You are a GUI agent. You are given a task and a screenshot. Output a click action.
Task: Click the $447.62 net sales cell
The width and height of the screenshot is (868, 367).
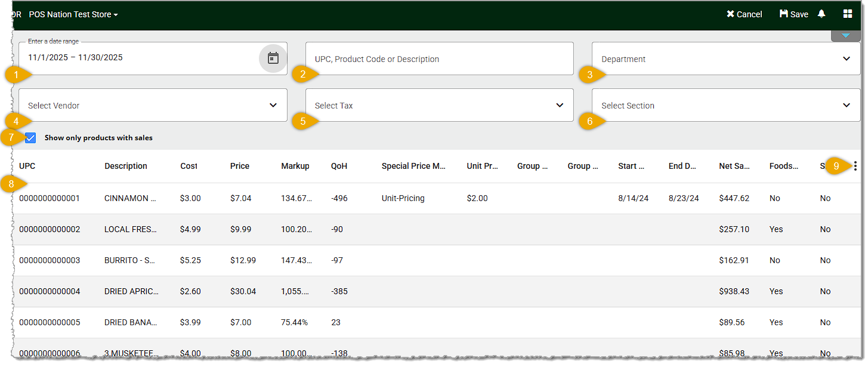734,198
